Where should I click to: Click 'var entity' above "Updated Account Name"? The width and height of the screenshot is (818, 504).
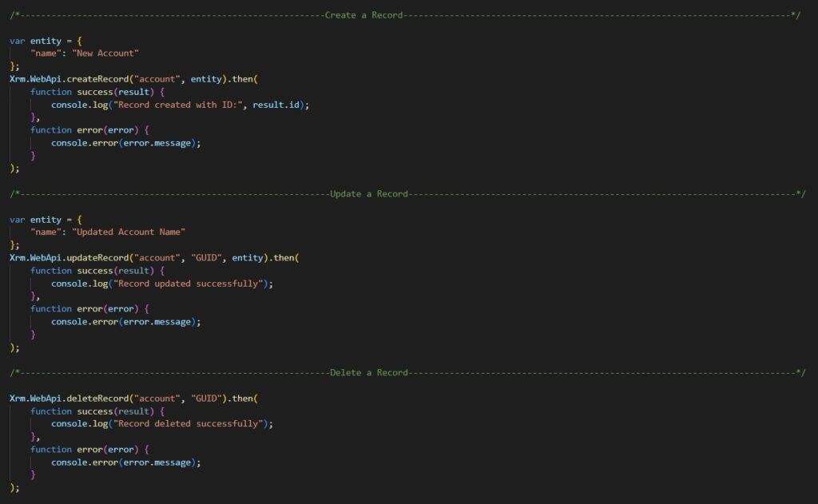(x=35, y=220)
